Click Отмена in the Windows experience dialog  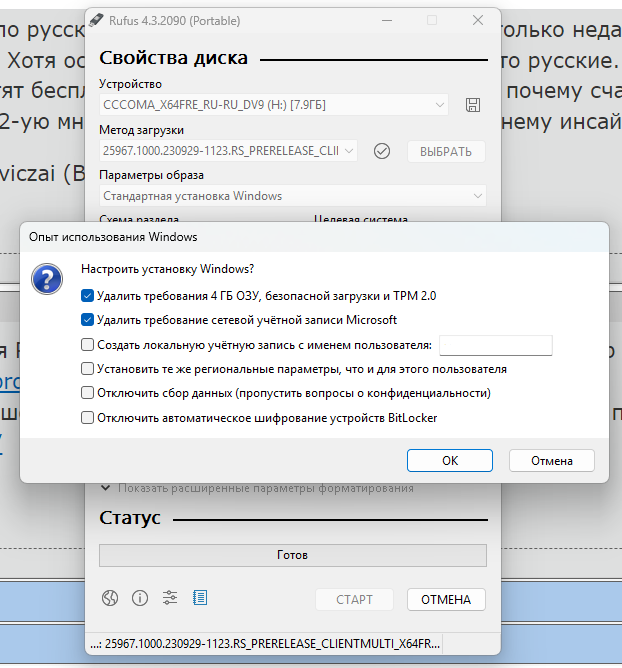552,461
